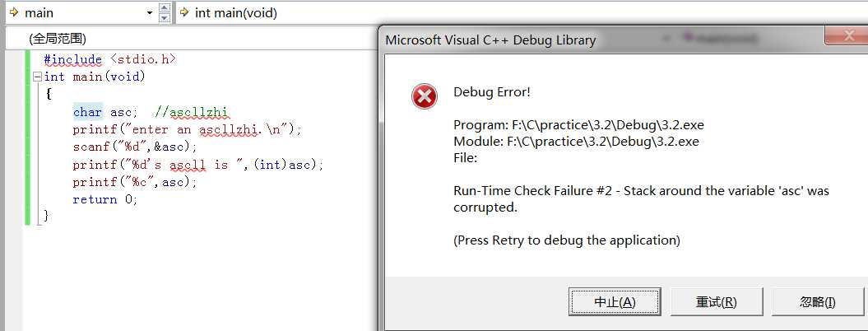The image size is (868, 331).
Task: Place cursor on the scanf line
Action: [x=135, y=147]
